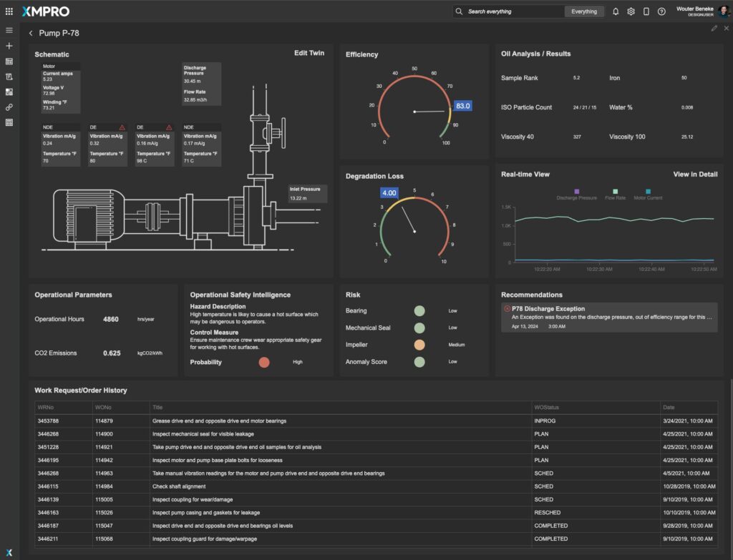Viewport: 733px width, 560px height.
Task: Toggle Motor Current legend series
Action: [648, 195]
